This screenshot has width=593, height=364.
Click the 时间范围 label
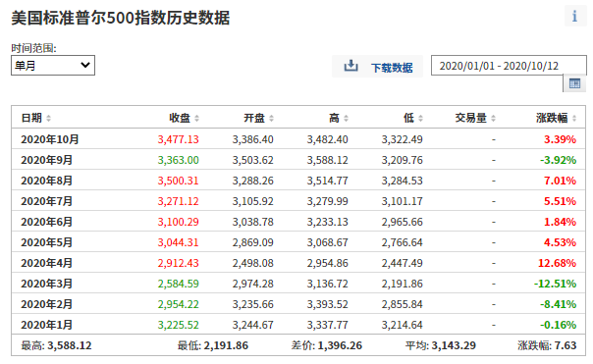(33, 48)
